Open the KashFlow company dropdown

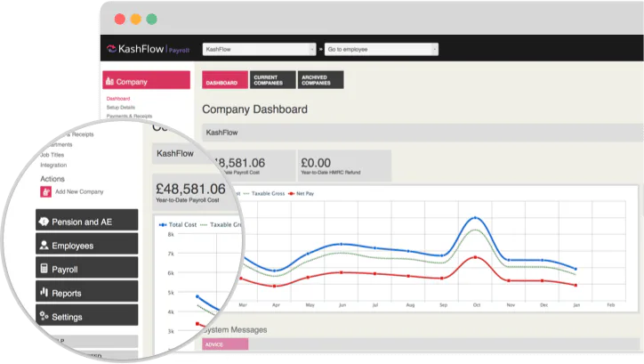click(259, 49)
